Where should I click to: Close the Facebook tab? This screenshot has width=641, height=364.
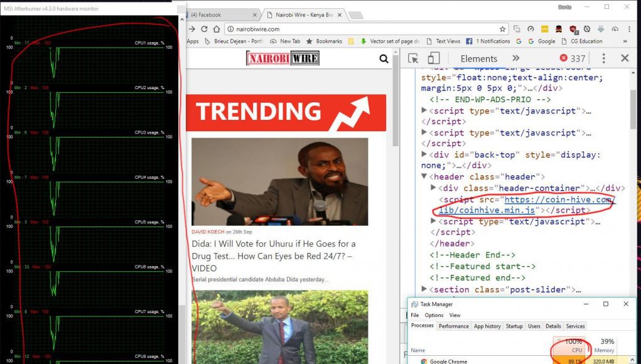click(x=255, y=14)
